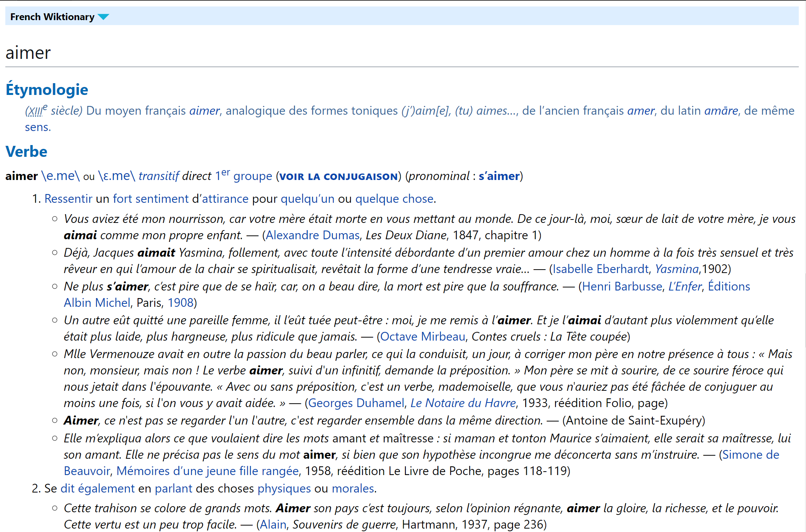Click the XIIIe siècle abbreviation
This screenshot has height=532, width=806.
point(36,111)
